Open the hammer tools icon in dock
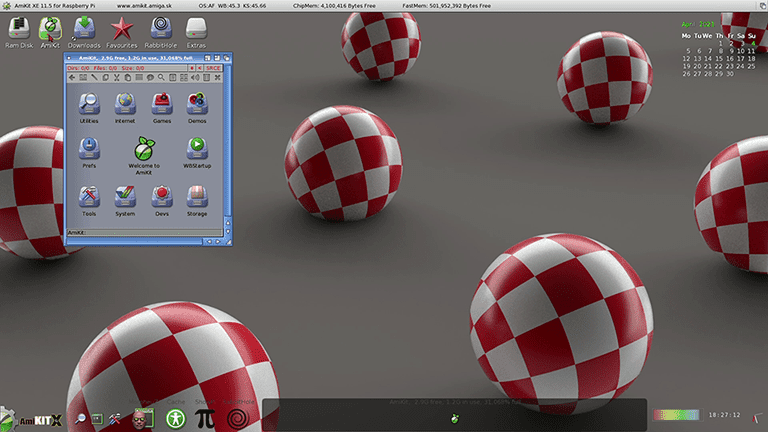 (x=115, y=419)
